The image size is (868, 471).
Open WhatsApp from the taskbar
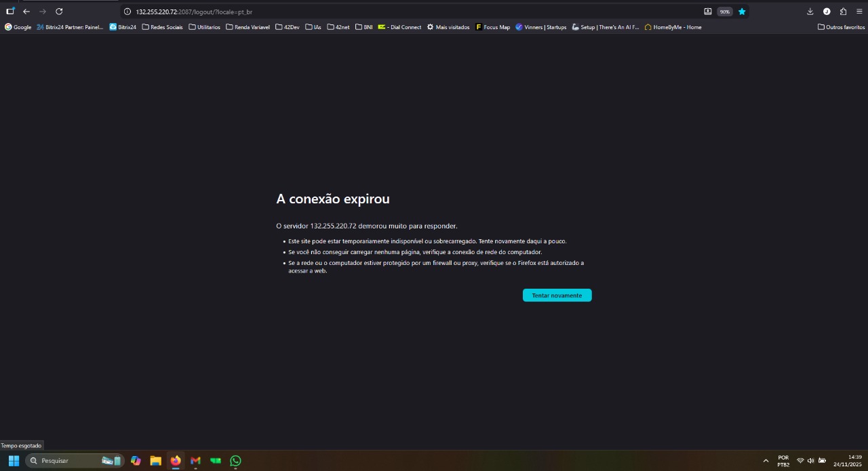pyautogui.click(x=235, y=461)
